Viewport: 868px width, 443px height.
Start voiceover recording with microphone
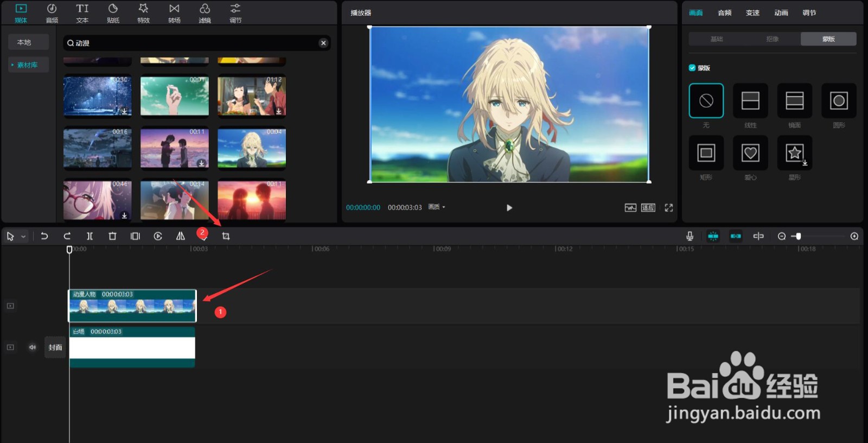click(690, 236)
